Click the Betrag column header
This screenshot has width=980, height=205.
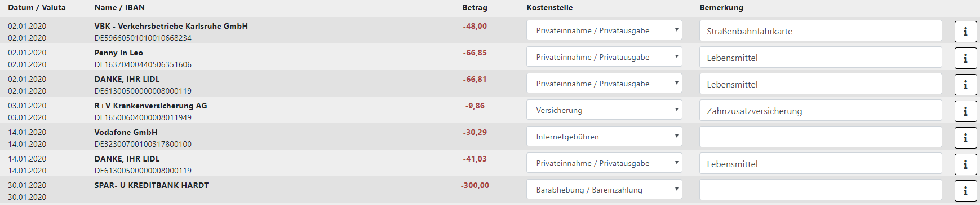[x=475, y=7]
